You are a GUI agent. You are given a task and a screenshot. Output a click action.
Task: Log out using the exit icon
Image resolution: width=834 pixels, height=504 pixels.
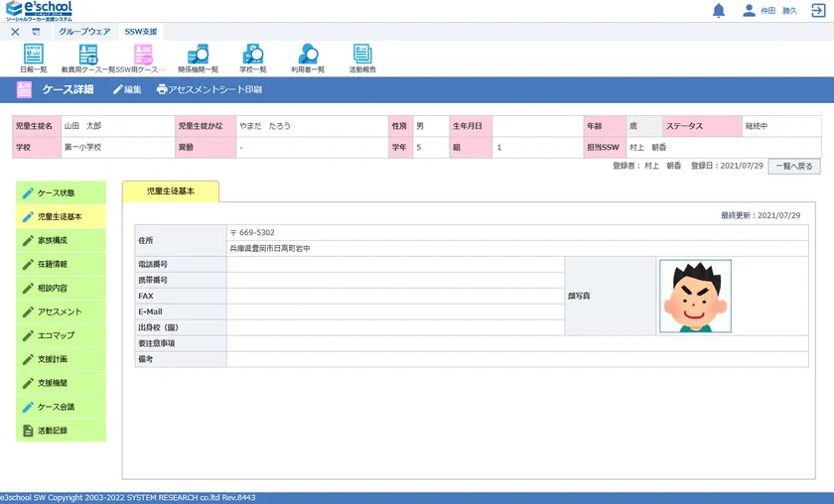click(x=818, y=10)
